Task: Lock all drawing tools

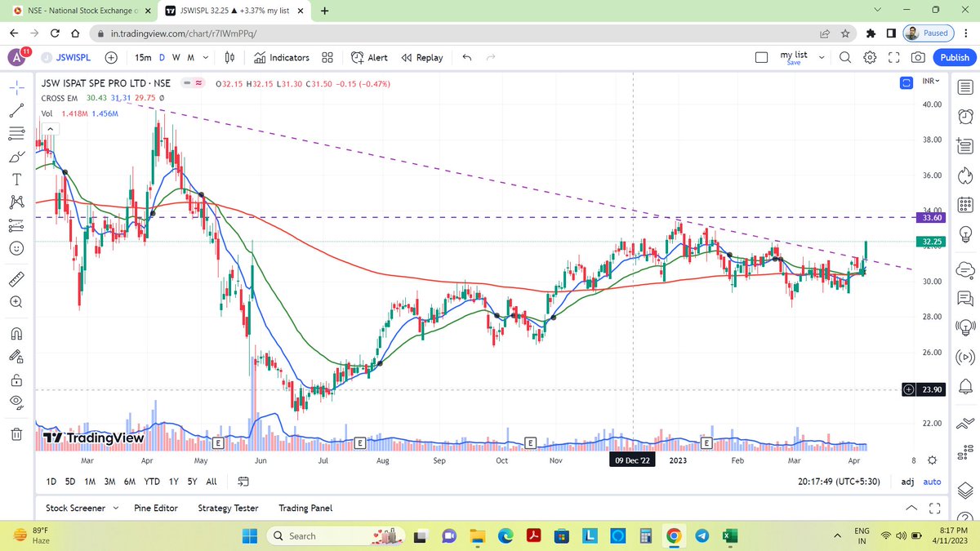Action: point(16,380)
